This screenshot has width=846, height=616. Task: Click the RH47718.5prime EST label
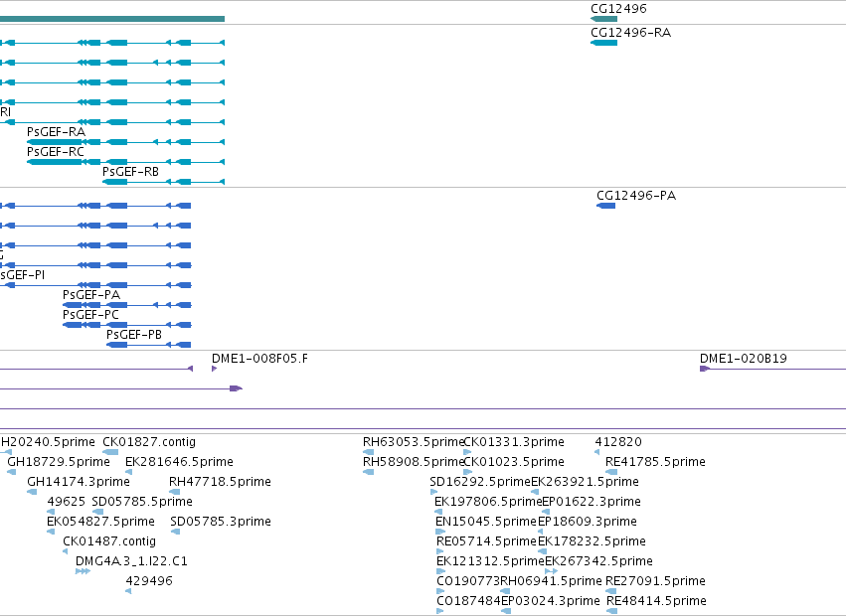point(220,481)
